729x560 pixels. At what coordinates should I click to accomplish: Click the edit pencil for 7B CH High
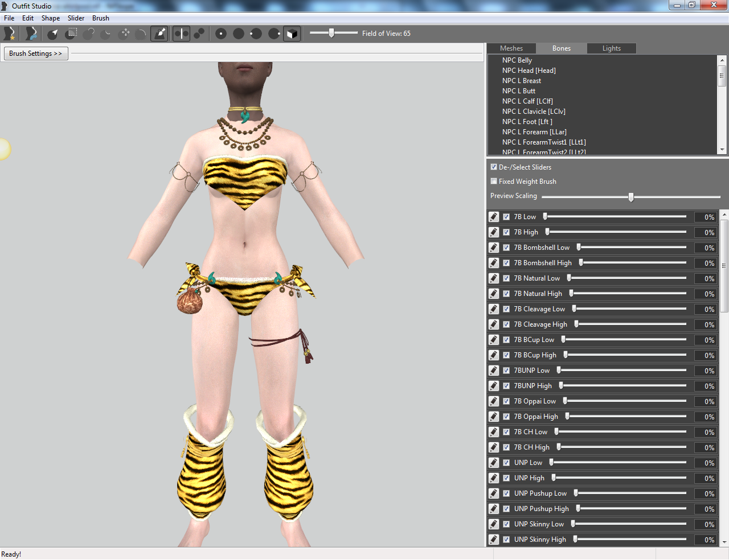click(494, 447)
